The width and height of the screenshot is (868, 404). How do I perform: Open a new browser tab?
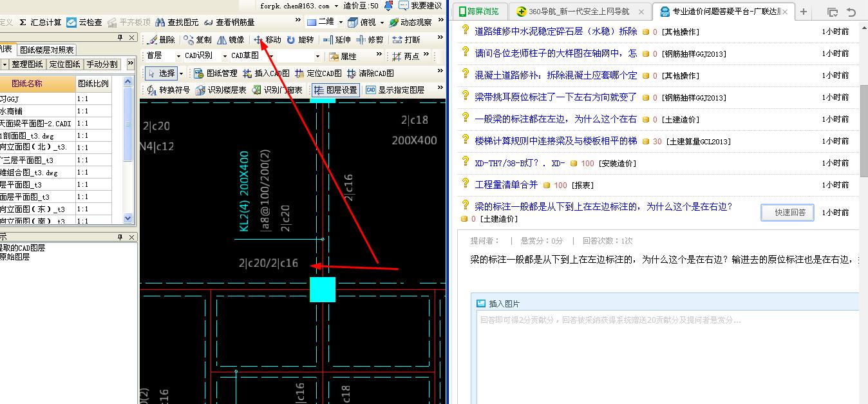click(804, 12)
